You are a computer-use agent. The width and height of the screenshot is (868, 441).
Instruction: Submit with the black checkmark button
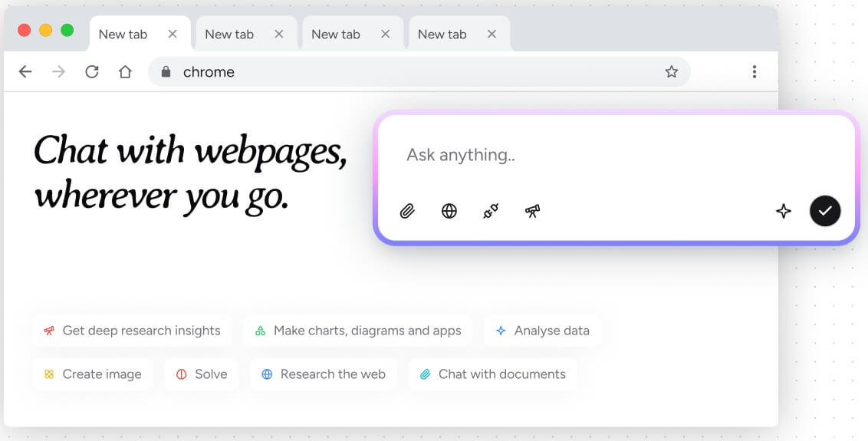coord(825,211)
